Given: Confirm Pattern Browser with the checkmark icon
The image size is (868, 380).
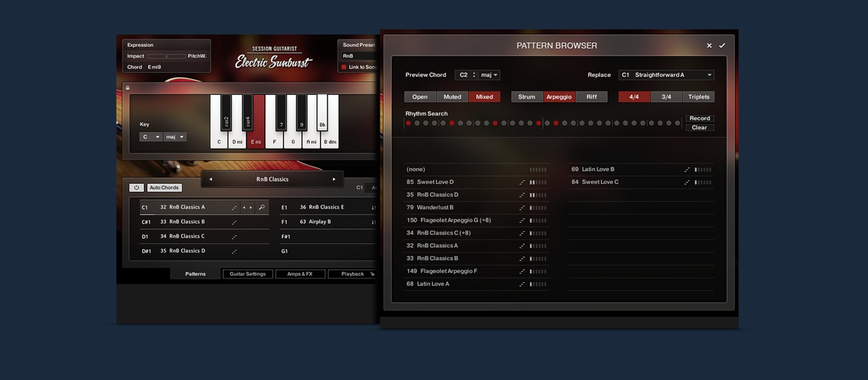Looking at the screenshot, I should (722, 46).
